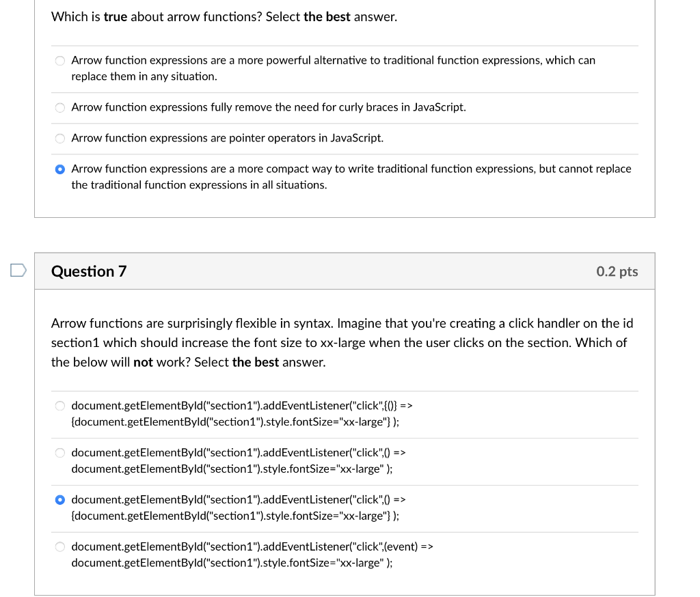Select radio for '() =>' option without curly braces
Screen dimensions: 700x597
60,453
